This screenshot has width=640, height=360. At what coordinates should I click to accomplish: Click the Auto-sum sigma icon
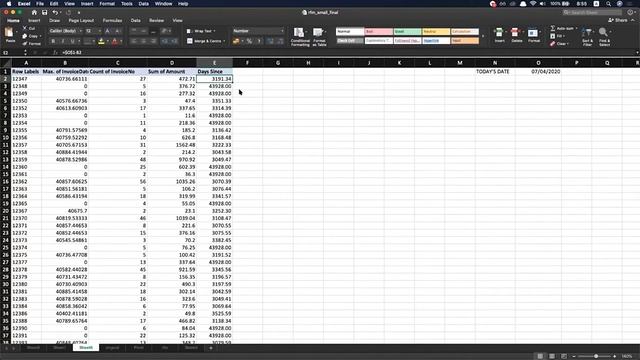(553, 28)
